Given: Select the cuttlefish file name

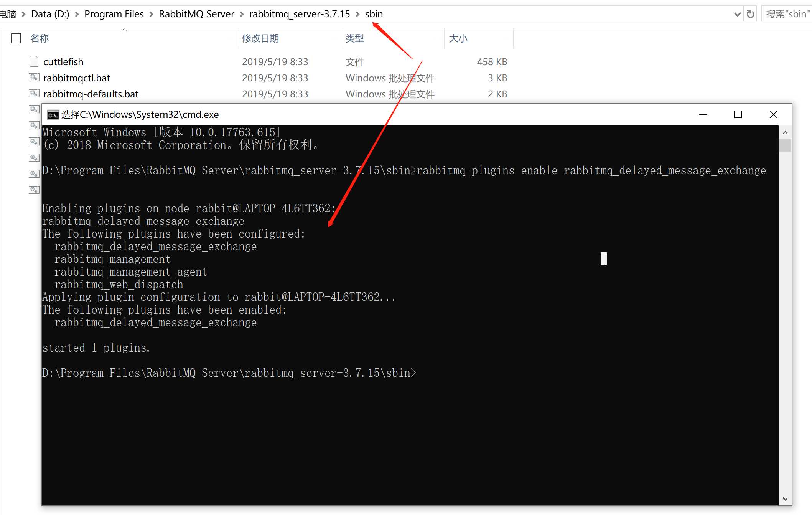Looking at the screenshot, I should tap(63, 62).
